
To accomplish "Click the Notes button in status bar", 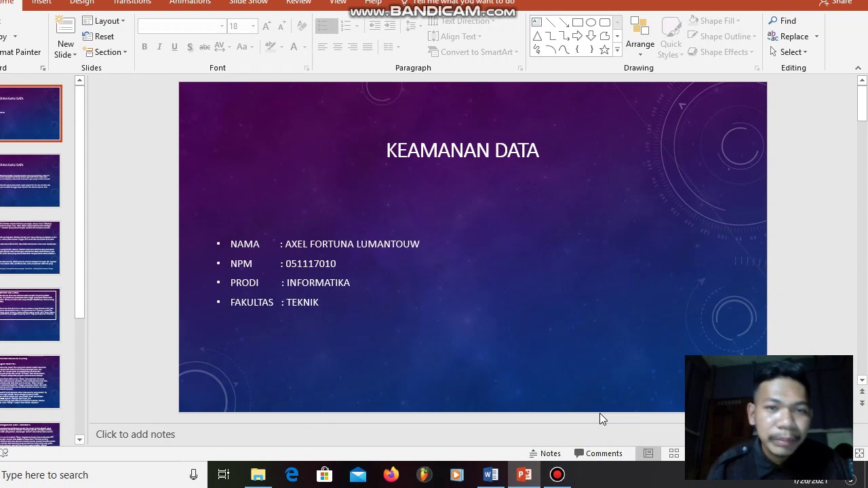I will [545, 453].
